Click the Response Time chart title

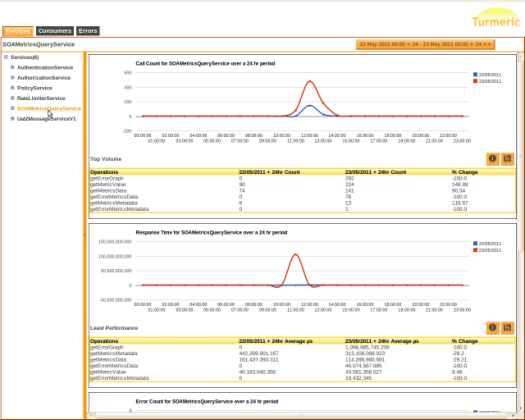(211, 232)
